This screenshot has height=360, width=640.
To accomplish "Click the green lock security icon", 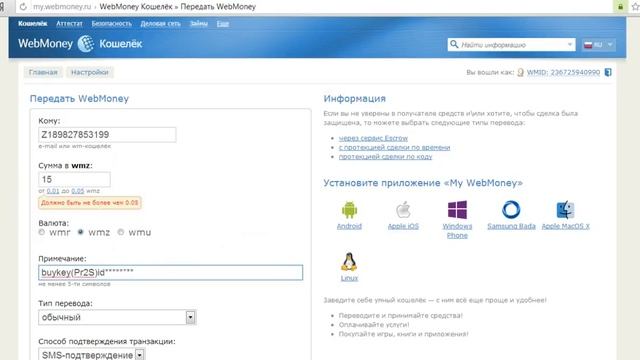I will click(620, 7).
